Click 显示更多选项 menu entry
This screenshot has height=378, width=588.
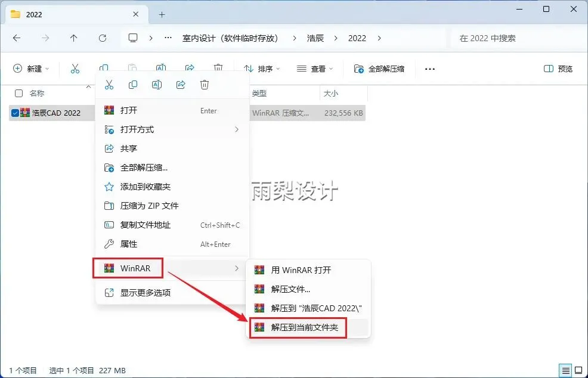click(172, 293)
